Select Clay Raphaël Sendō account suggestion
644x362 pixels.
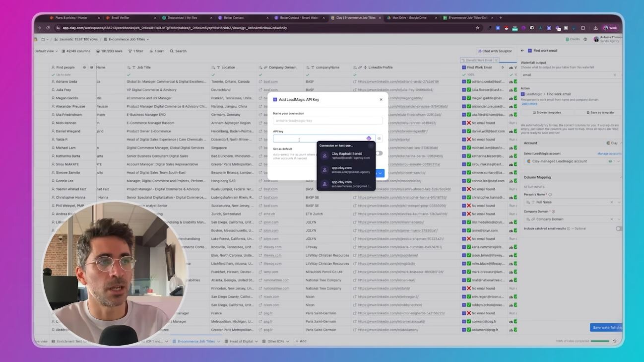click(346, 155)
